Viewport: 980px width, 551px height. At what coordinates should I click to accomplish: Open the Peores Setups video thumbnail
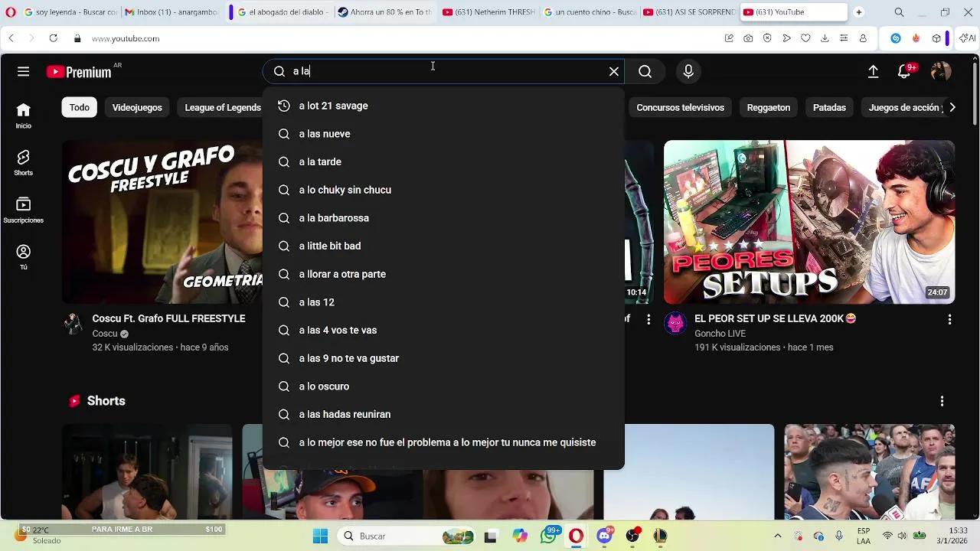click(x=809, y=222)
